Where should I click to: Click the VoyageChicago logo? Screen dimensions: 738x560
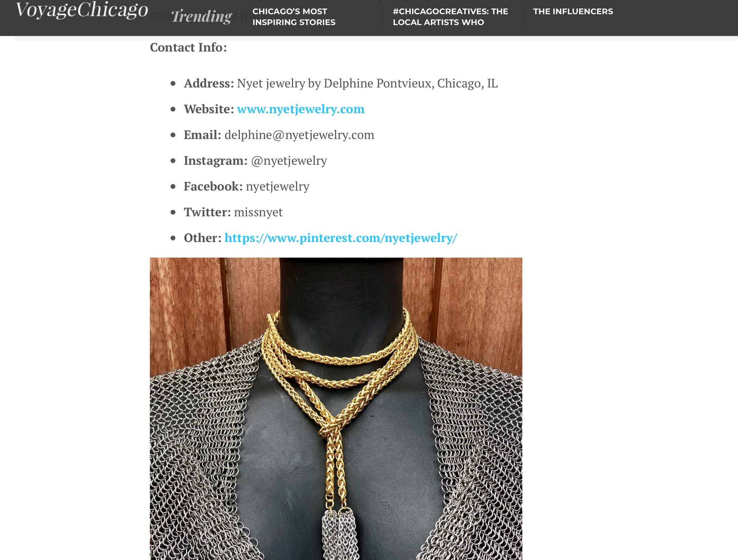pyautogui.click(x=82, y=10)
